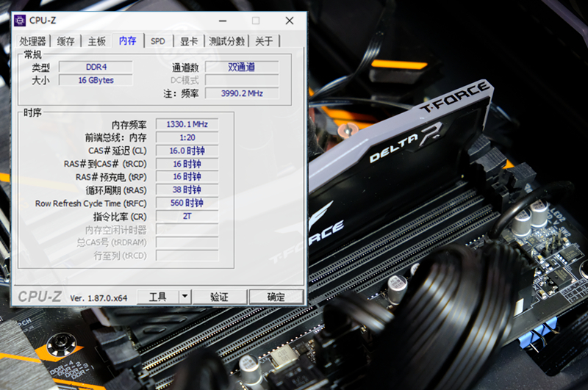
Task: Switch to the 缓存 tab
Action: (65, 41)
